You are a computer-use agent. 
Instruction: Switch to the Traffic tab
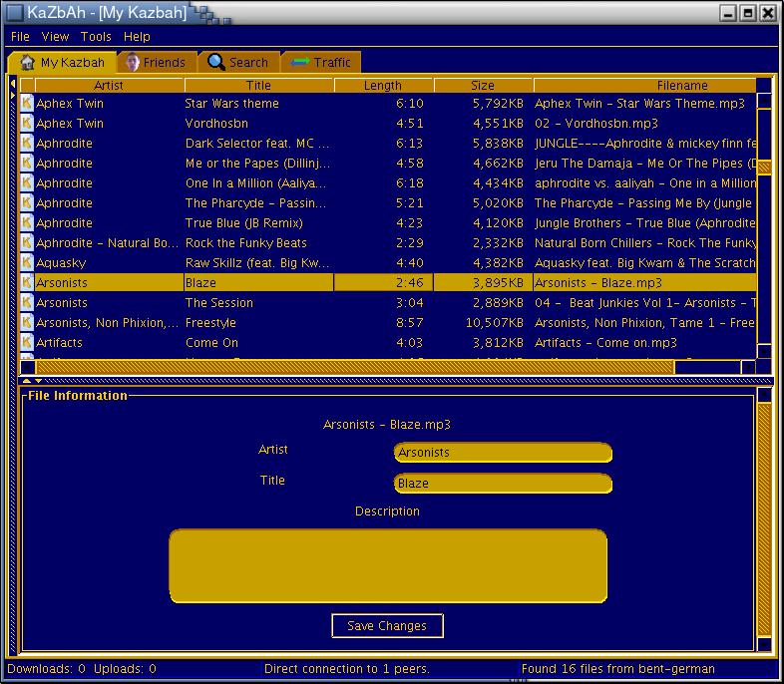321,63
